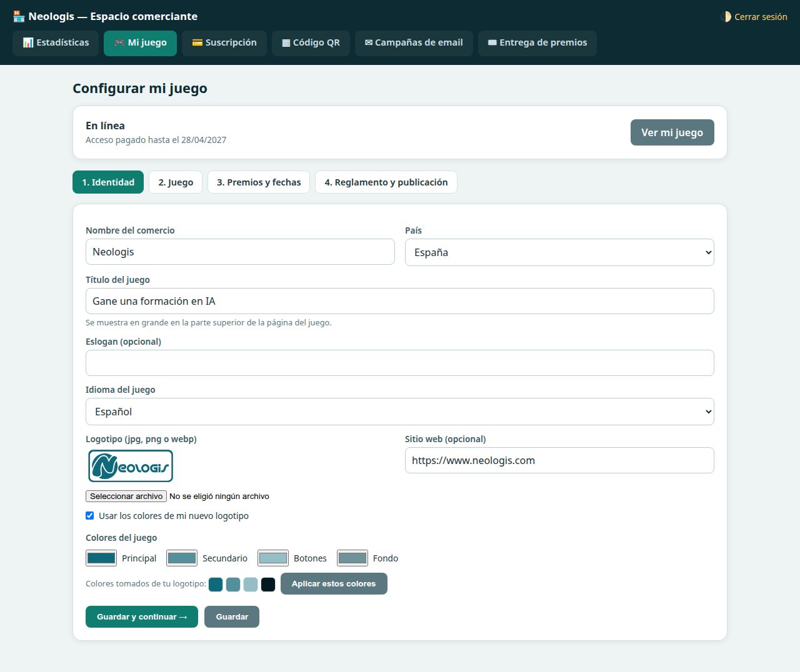This screenshot has width=800, height=672.
Task: Open 4. Reglamento y publicación tab
Action: (386, 182)
